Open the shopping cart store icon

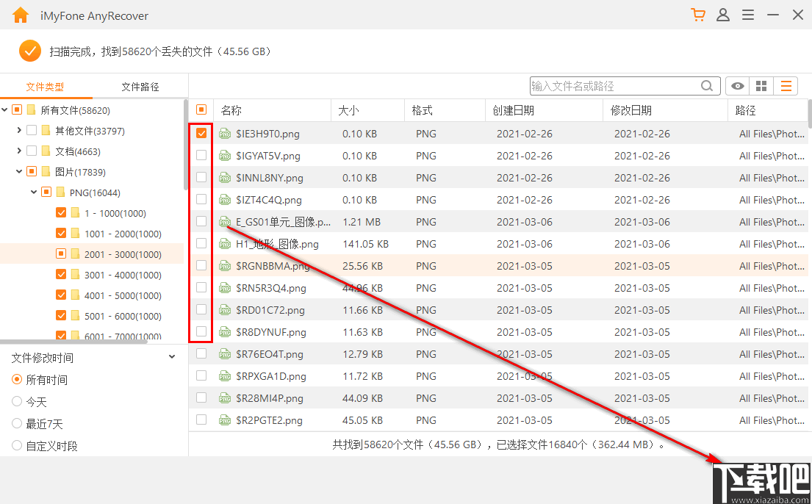697,15
